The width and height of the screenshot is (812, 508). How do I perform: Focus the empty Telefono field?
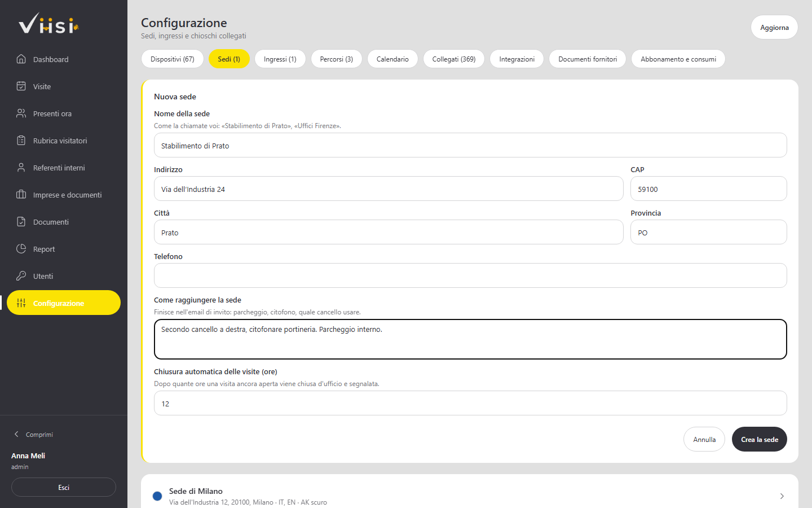coord(470,275)
